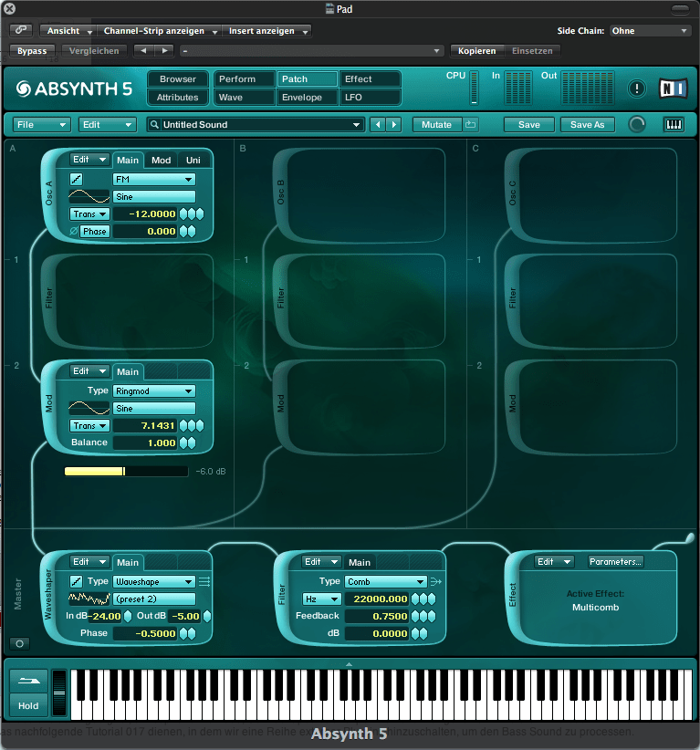Open the Osc A FM type dropdown

tap(153, 180)
